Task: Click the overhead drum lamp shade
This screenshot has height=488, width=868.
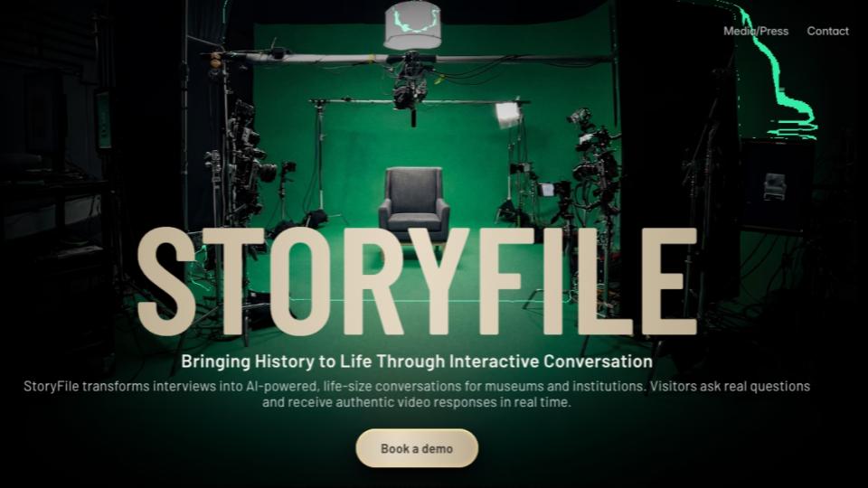Action: coord(411,25)
